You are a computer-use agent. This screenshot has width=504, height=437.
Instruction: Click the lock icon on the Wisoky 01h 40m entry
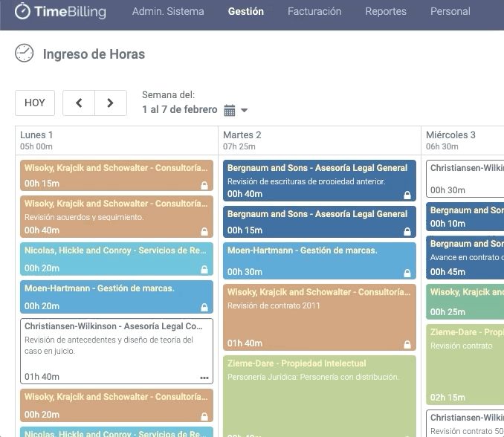(x=407, y=345)
